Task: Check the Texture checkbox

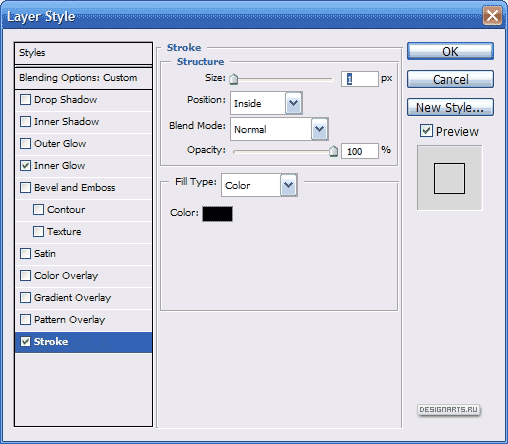Action: click(x=38, y=231)
